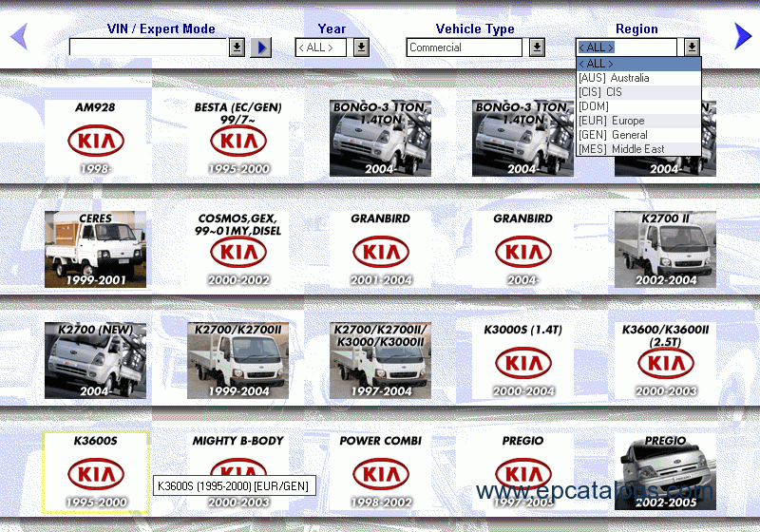The height and width of the screenshot is (532, 760).
Task: Select [AUS] Australia in the Region list
Action: [638, 78]
